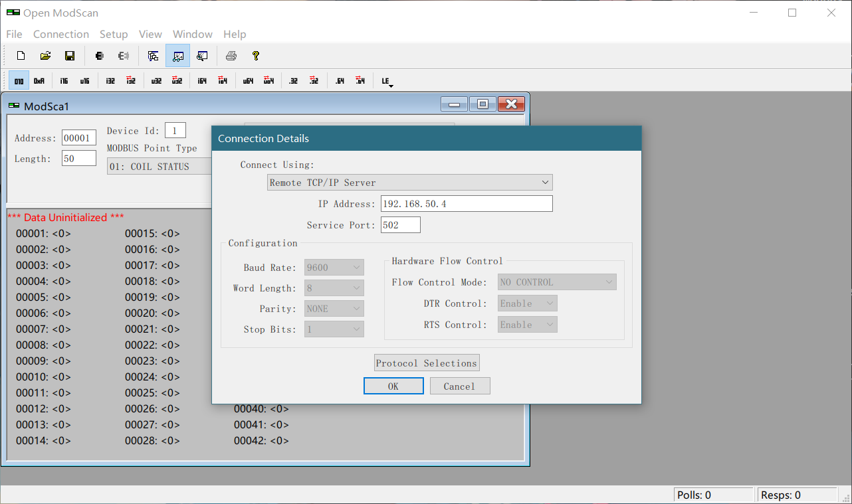852x504 pixels.
Task: Click the New document toolbar icon
Action: (x=21, y=56)
